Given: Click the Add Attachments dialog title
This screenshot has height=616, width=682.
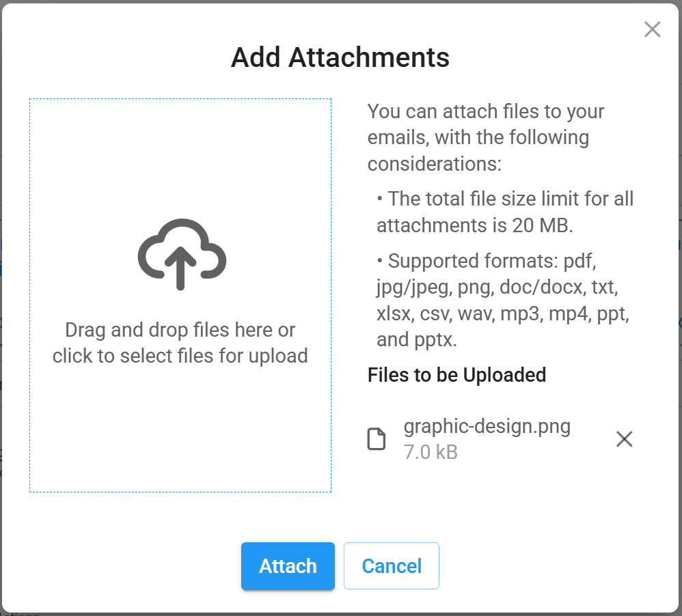Looking at the screenshot, I should point(340,57).
